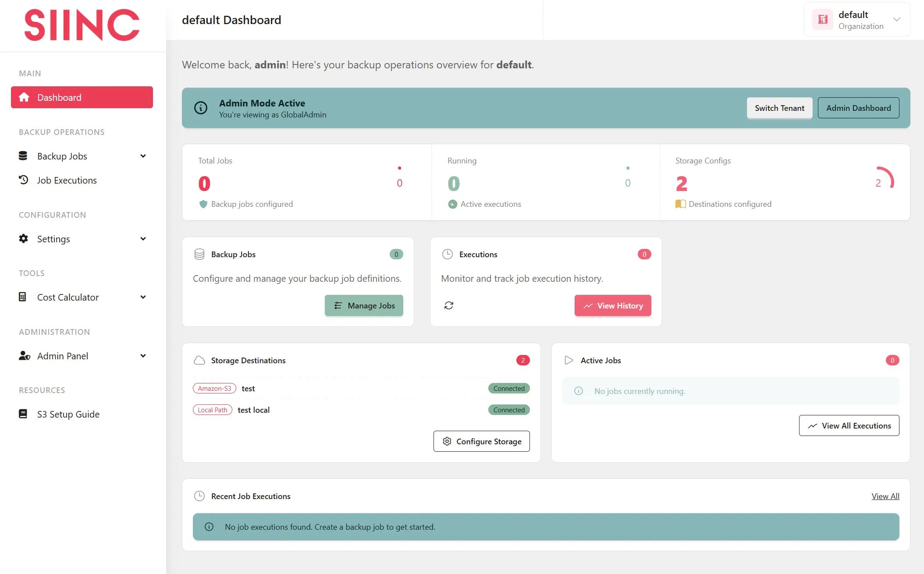
Task: Click the database icon on Backup Jobs card
Action: click(199, 254)
